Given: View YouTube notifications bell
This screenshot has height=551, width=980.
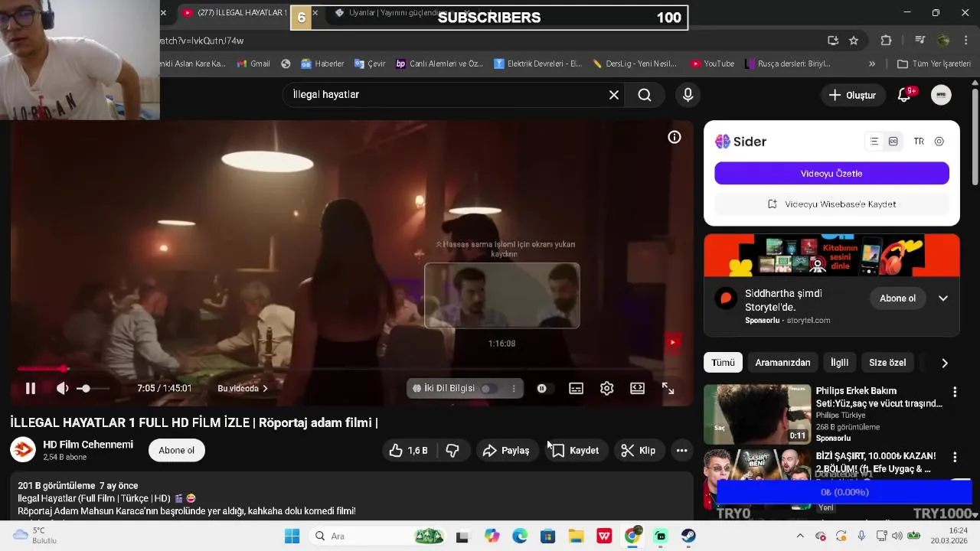Looking at the screenshot, I should [x=905, y=95].
